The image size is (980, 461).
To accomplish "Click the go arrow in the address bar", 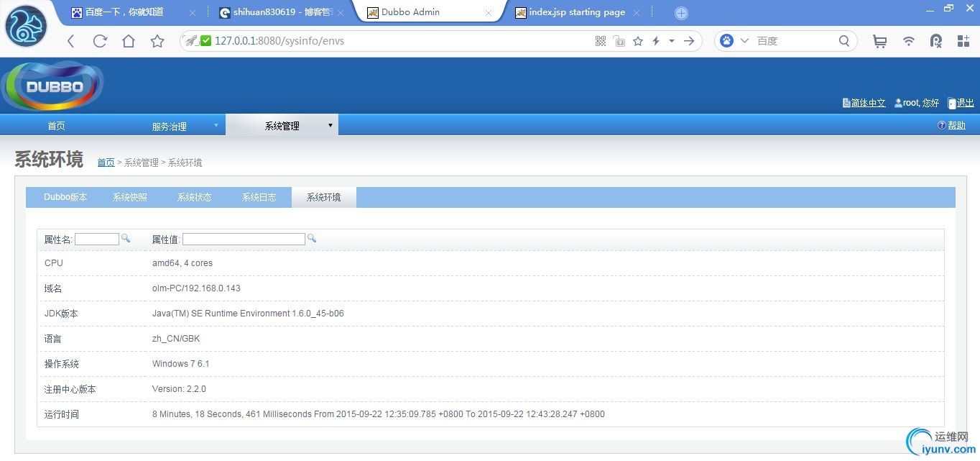I will coord(689,41).
